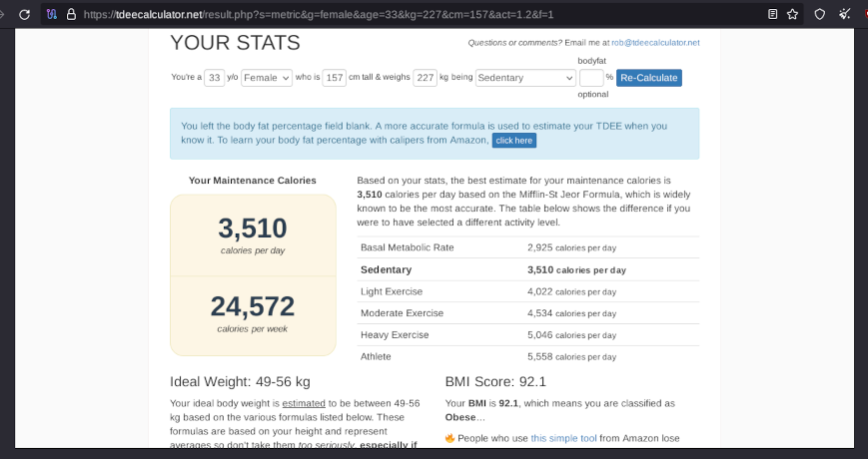
Task: Click the bold Sedentary row label
Action: pos(386,269)
